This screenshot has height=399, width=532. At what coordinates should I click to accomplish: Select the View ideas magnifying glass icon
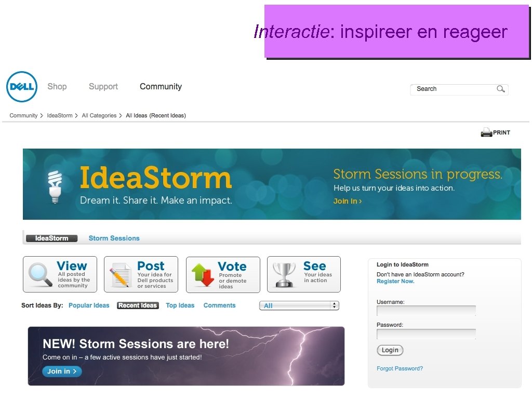[x=38, y=274]
